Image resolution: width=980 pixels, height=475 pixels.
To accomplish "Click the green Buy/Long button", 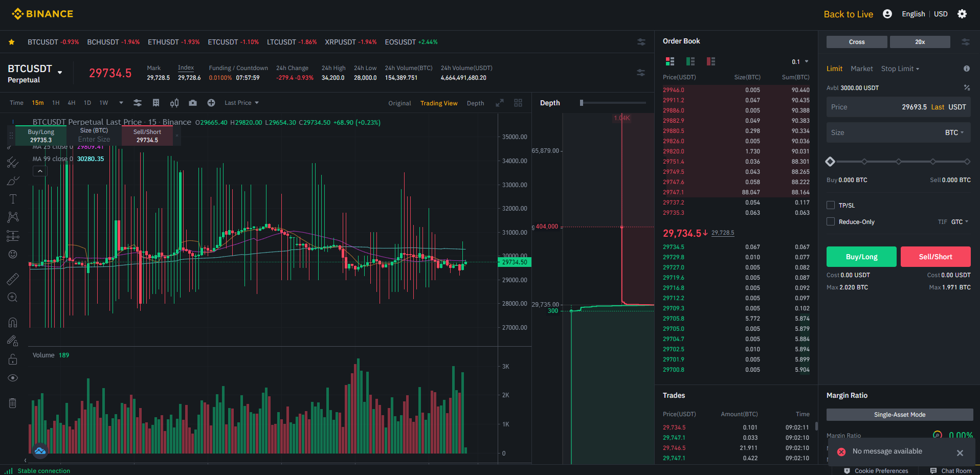I will point(861,257).
